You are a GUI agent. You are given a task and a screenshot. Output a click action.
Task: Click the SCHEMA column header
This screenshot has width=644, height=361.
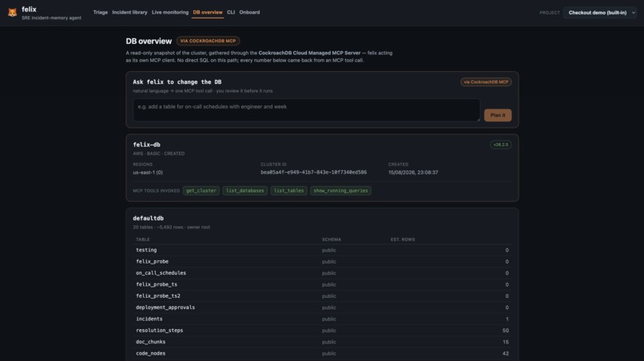[x=332, y=240]
